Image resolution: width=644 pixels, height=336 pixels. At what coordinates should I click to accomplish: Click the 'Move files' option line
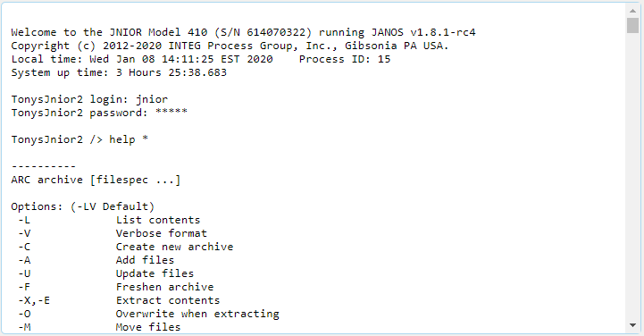coord(99,327)
